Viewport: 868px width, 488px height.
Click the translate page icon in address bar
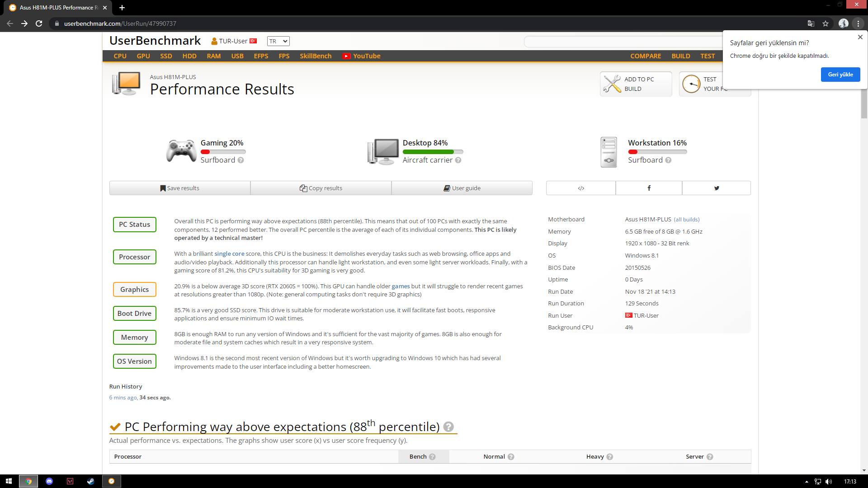point(811,23)
